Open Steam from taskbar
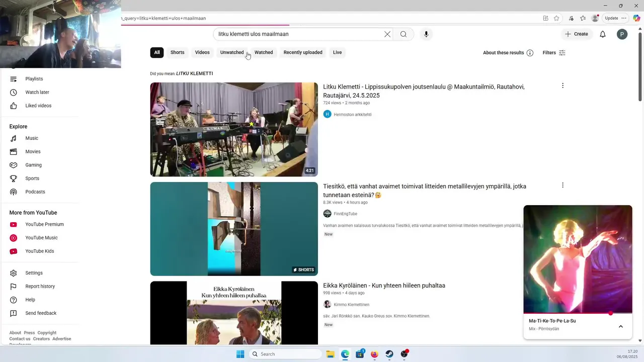 (x=389, y=354)
